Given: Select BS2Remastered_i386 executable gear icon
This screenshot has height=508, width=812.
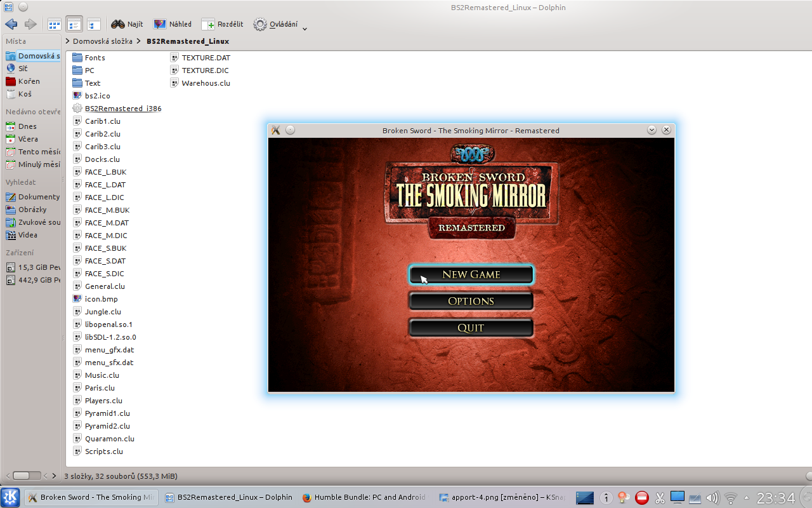Looking at the screenshot, I should (x=77, y=109).
